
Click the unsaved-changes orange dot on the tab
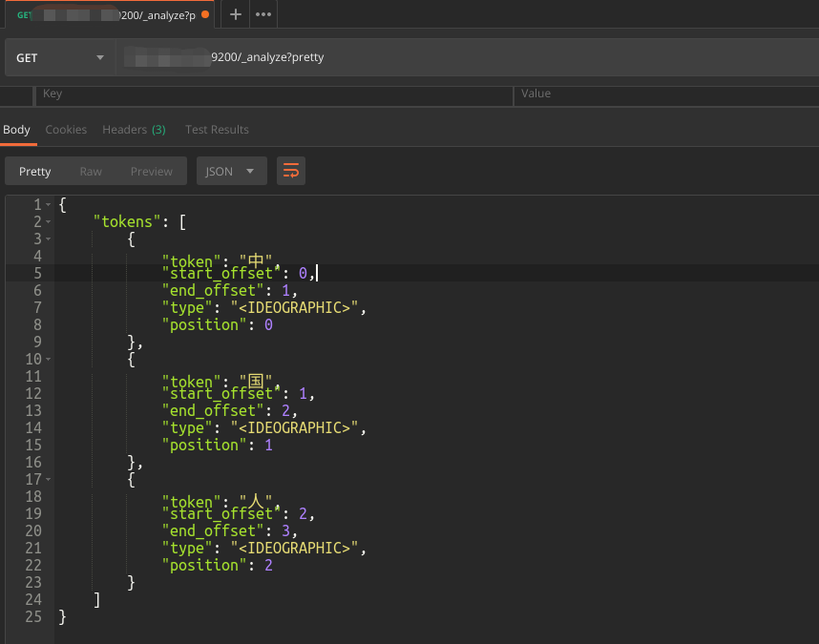point(205,14)
